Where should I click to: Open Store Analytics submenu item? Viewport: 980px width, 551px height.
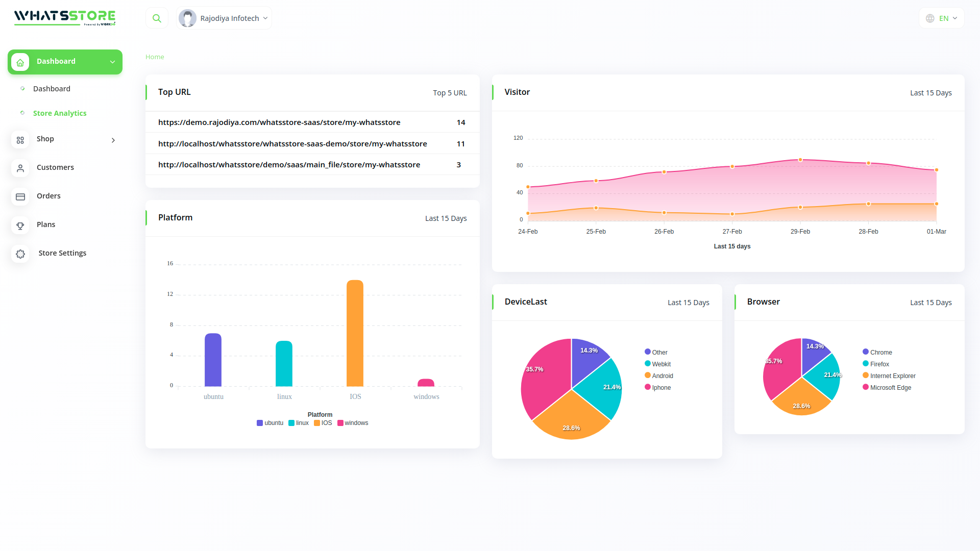[60, 113]
